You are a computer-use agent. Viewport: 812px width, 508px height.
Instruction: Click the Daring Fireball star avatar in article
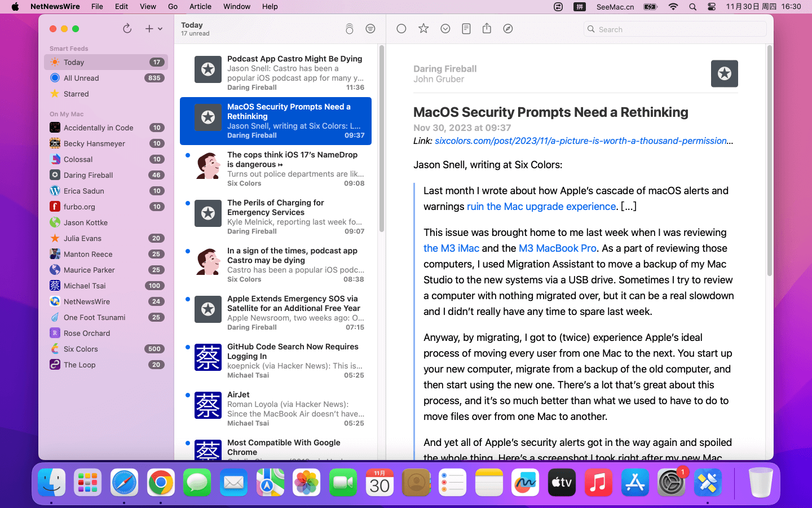pos(725,73)
